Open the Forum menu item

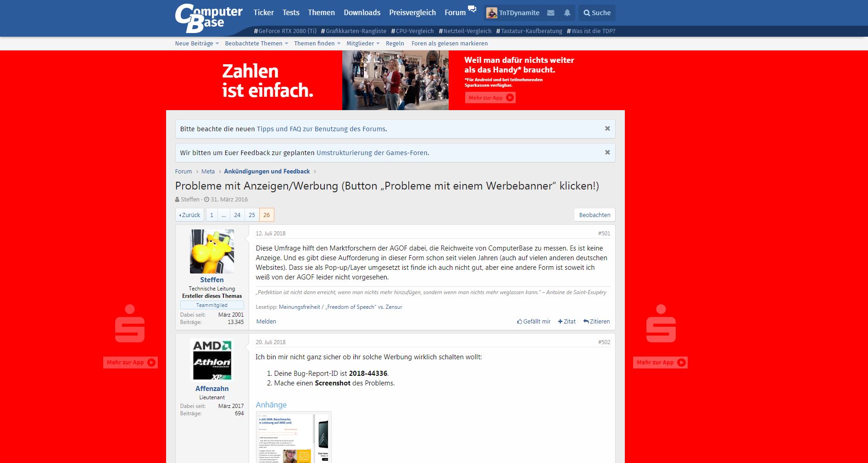click(x=455, y=12)
